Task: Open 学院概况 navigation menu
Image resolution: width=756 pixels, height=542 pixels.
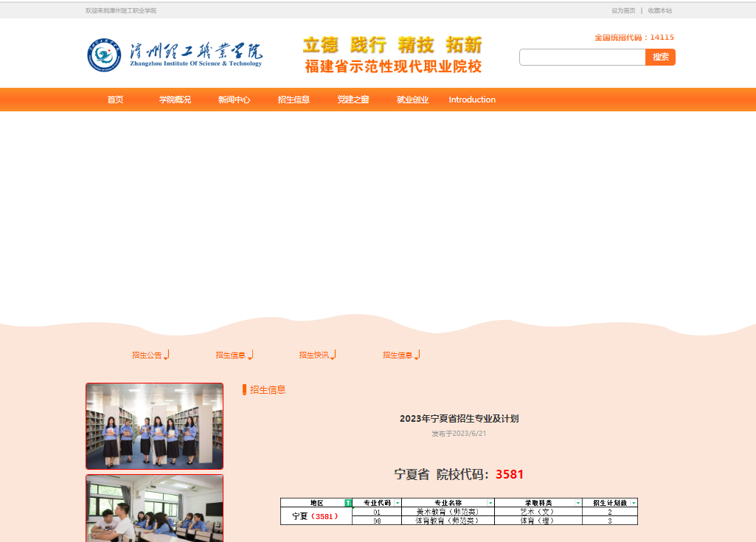Action: [175, 100]
